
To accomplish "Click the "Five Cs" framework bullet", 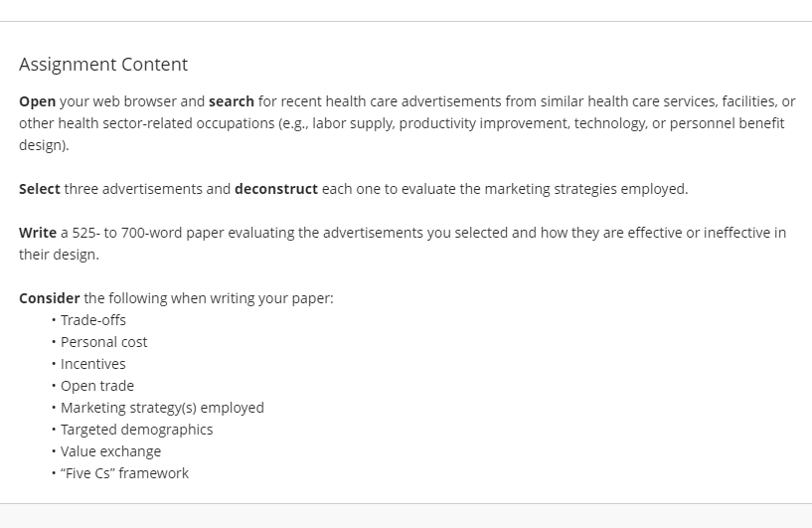I will tap(125, 473).
